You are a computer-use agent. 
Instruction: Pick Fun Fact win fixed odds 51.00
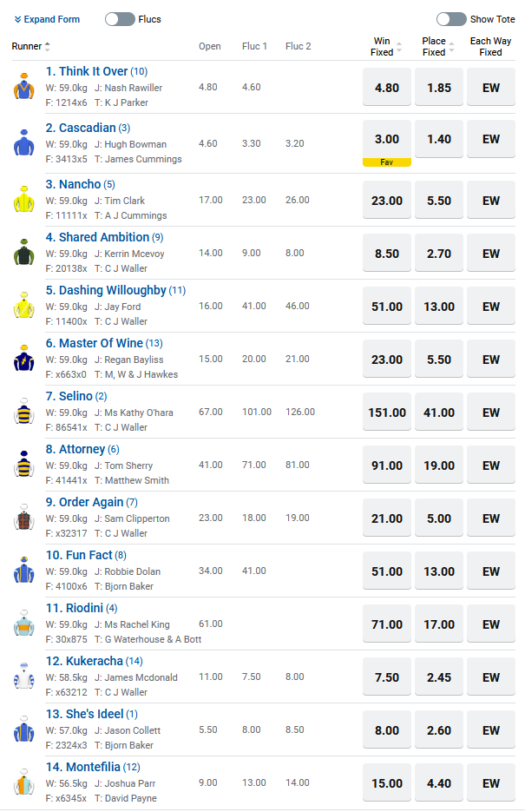coord(386,571)
